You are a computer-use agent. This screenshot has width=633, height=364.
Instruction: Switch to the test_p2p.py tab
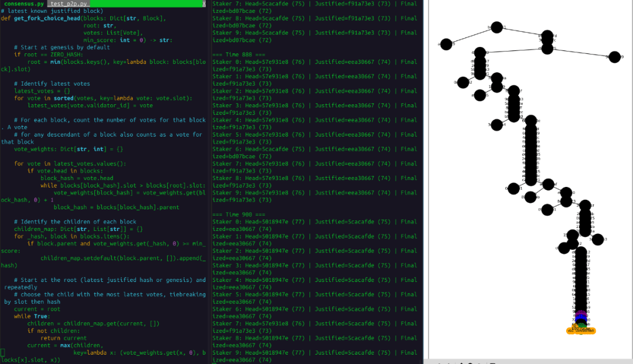[69, 4]
